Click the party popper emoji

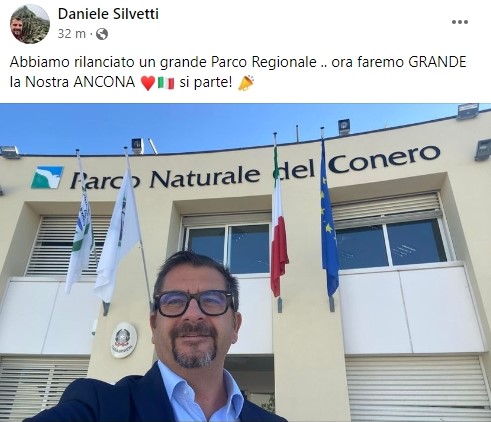(x=246, y=83)
